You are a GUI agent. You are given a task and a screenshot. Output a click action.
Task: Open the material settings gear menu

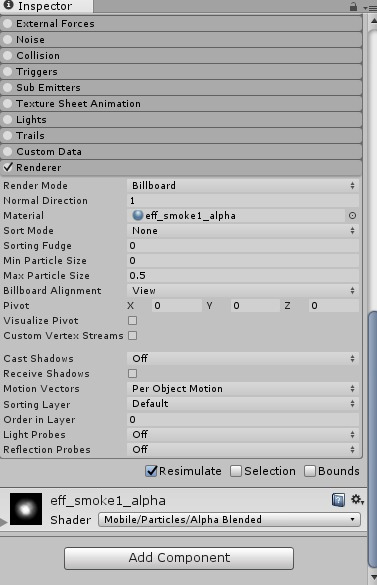(x=357, y=499)
